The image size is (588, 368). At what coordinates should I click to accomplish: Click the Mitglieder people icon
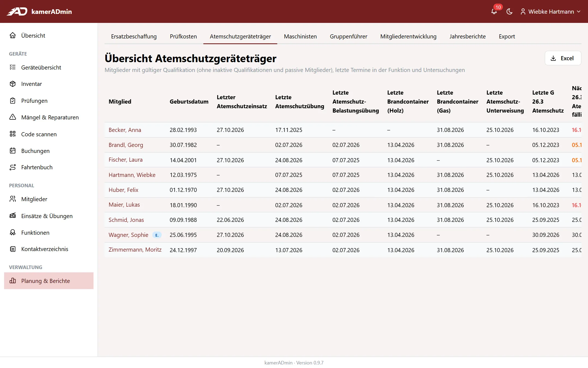pyautogui.click(x=13, y=199)
